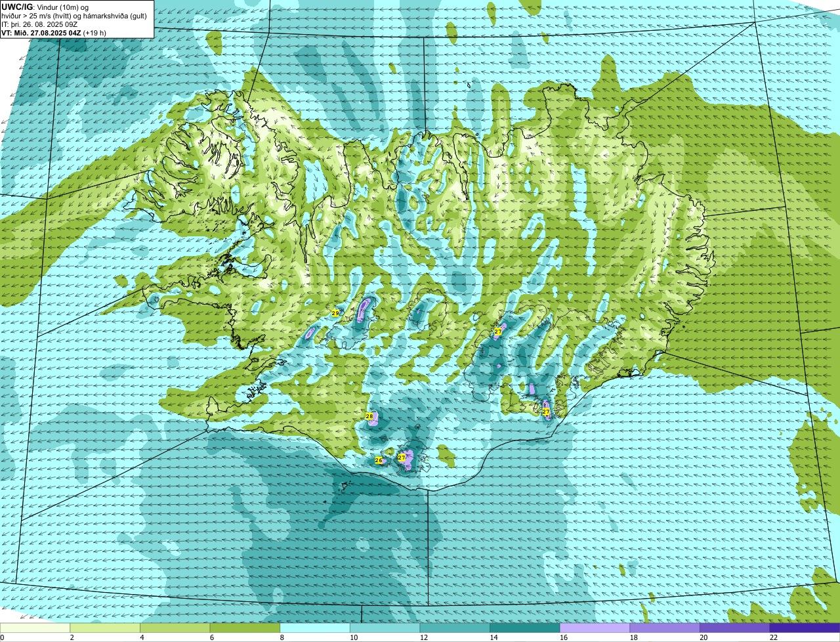Select the light yellow-green 2–4 m/s legend swatch
Viewport: 840px width, 642px height.
pos(106,628)
